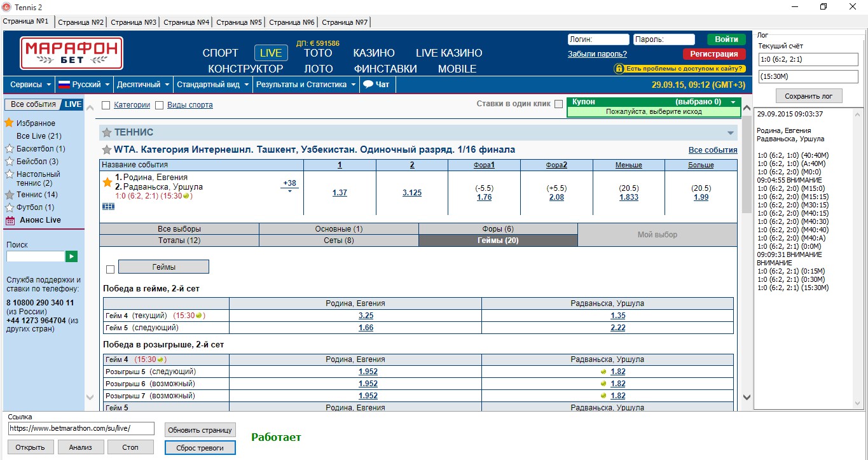Open the scoreboard grid icon under the match

tap(109, 206)
